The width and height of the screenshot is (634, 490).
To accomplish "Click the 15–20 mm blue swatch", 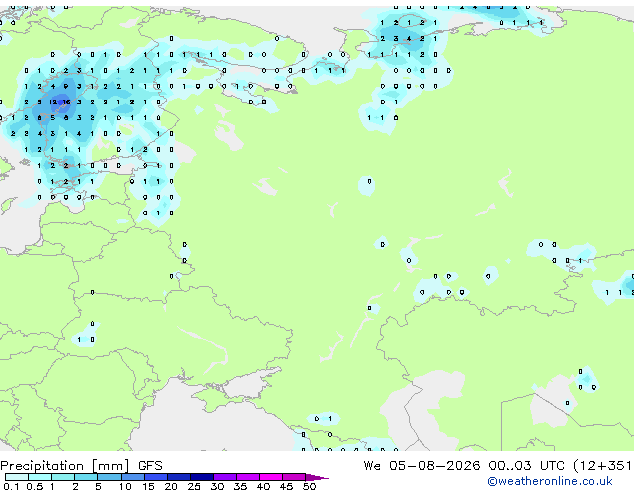I will coord(155,477).
